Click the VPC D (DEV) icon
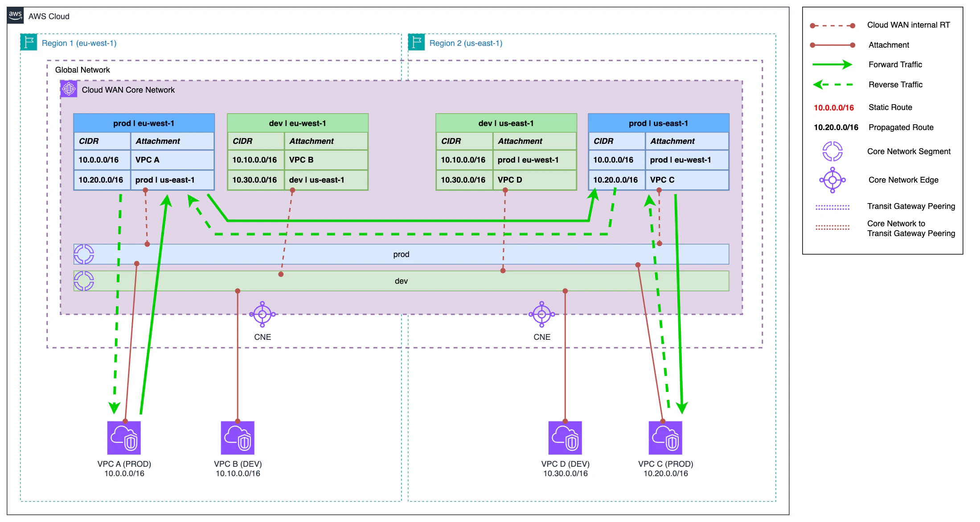The width and height of the screenshot is (980, 522). pos(565,438)
